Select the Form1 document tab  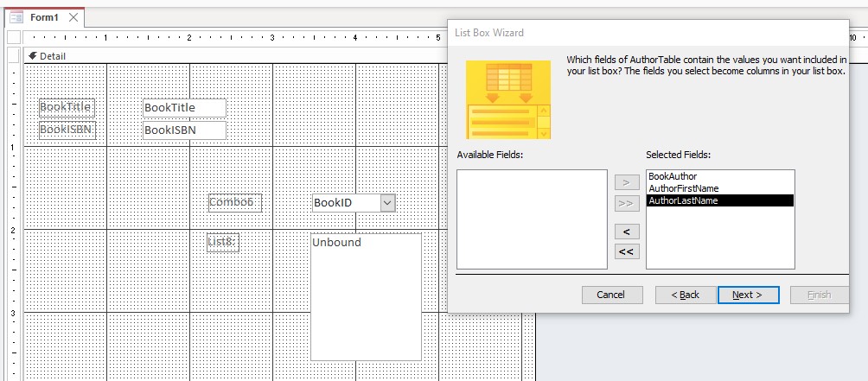click(45, 17)
